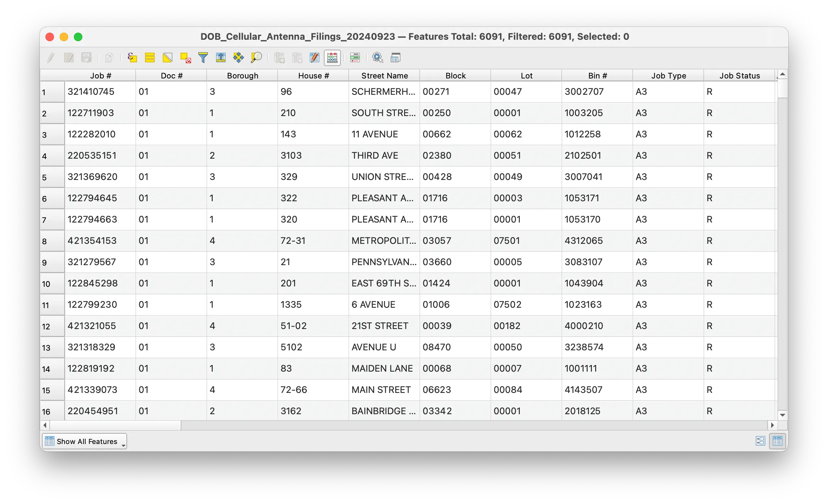Filter features using the form funnel icon
Screen dimensions: 828x504
[202, 57]
